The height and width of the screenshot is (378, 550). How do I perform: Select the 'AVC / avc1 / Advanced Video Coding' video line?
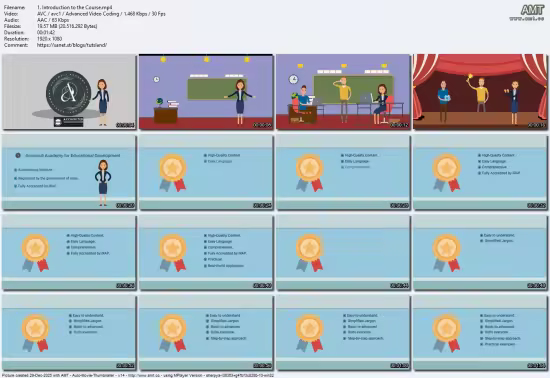tap(101, 14)
